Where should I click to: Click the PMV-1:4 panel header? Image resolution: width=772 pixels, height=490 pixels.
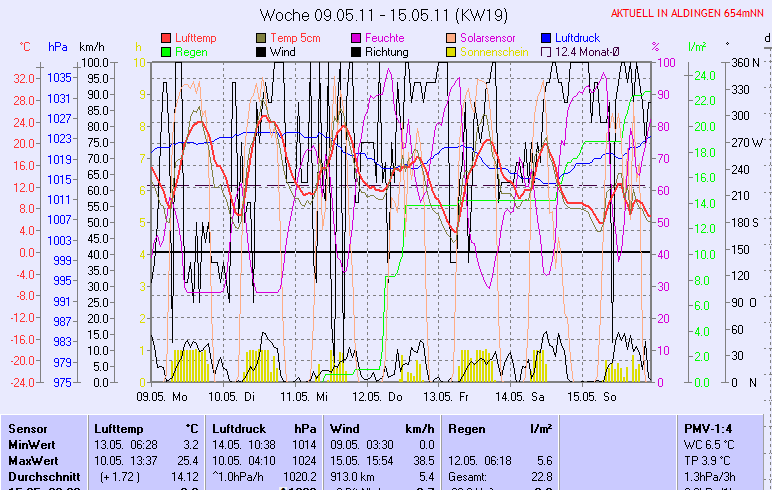pyautogui.click(x=708, y=428)
